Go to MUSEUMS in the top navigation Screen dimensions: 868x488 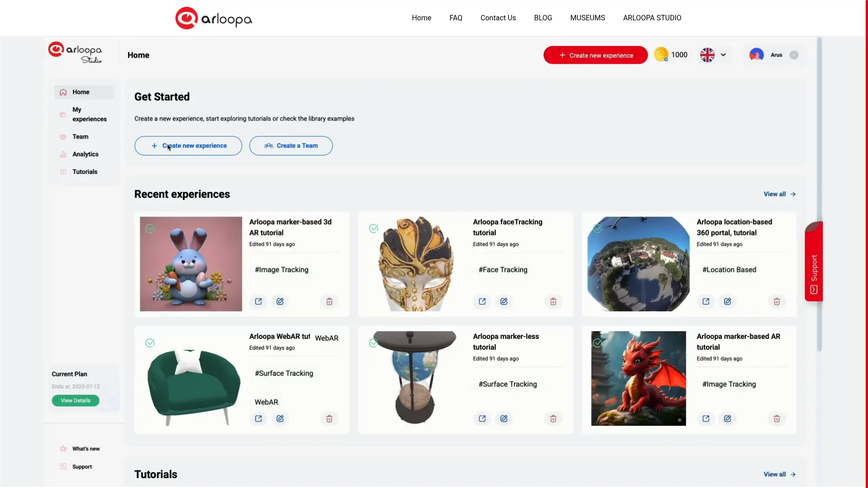[587, 18]
